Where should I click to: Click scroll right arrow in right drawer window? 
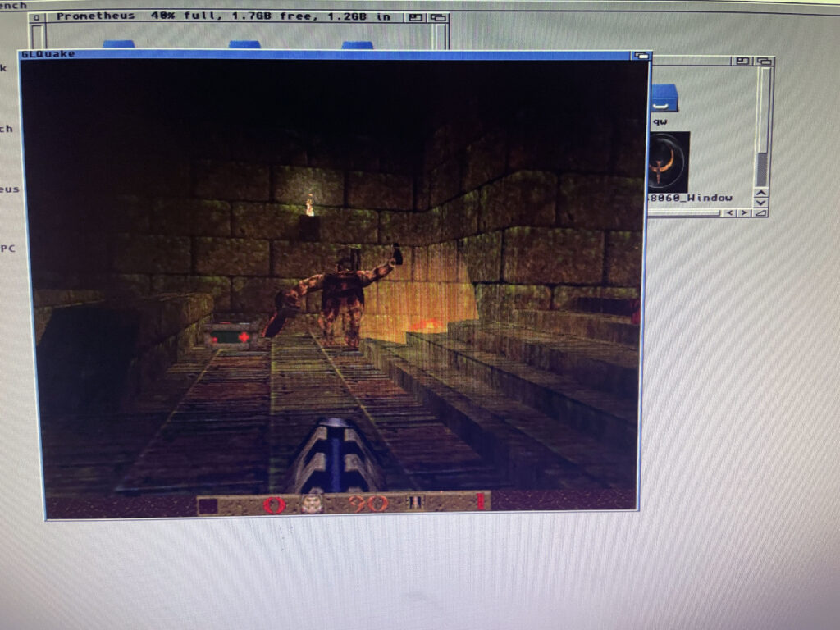click(743, 213)
